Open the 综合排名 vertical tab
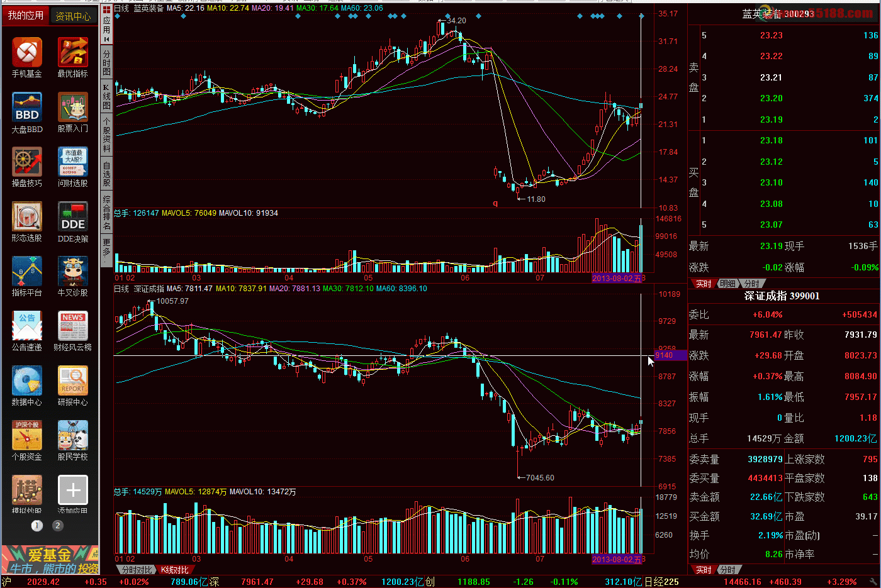 click(x=106, y=213)
